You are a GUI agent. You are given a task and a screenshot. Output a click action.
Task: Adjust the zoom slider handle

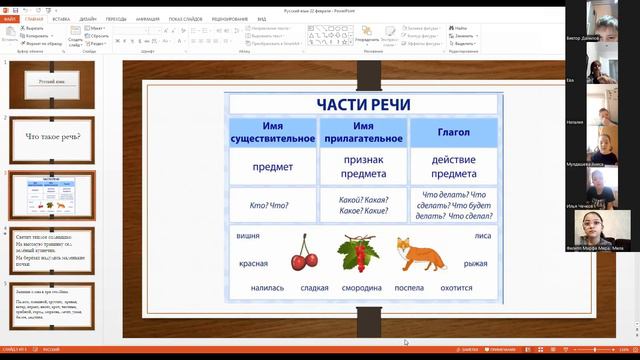tap(595, 350)
